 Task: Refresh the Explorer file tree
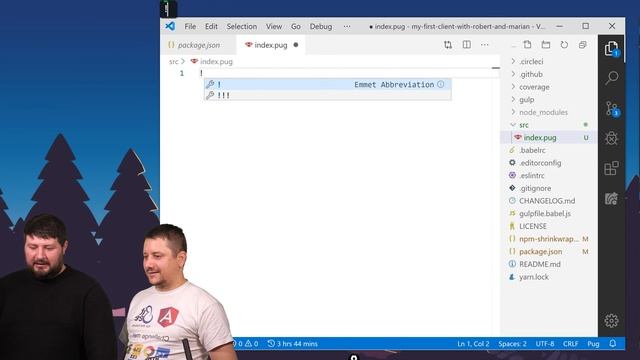pos(564,44)
